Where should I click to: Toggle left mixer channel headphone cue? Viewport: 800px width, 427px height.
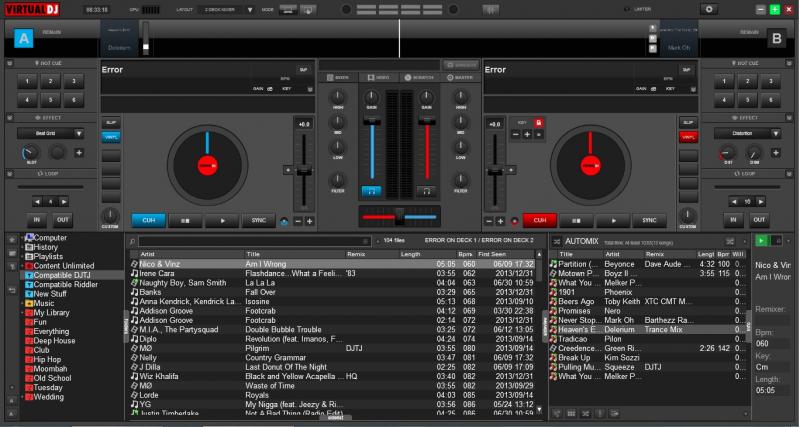(x=371, y=191)
